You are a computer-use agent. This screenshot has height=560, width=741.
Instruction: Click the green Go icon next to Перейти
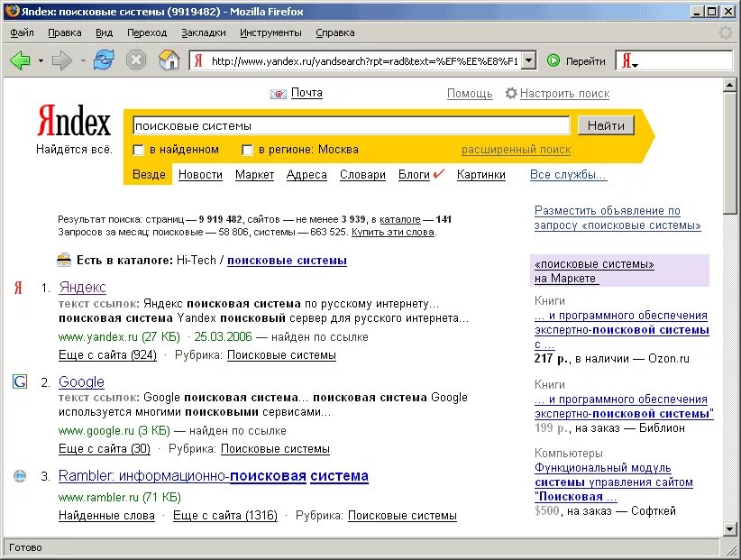[553, 61]
